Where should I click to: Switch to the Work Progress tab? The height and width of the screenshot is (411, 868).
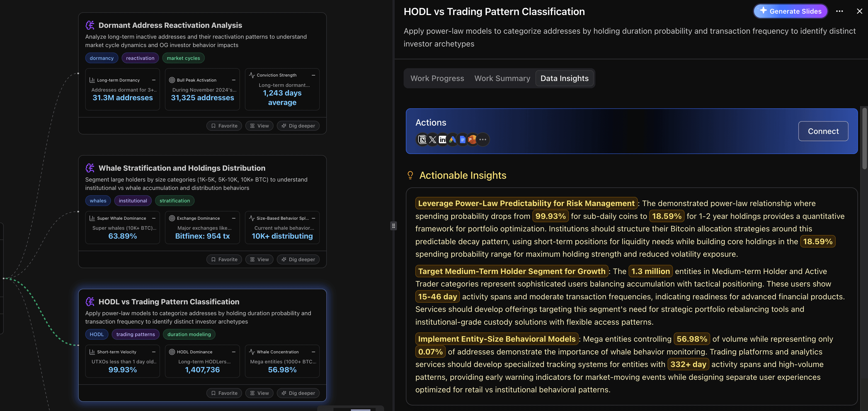pyautogui.click(x=437, y=78)
